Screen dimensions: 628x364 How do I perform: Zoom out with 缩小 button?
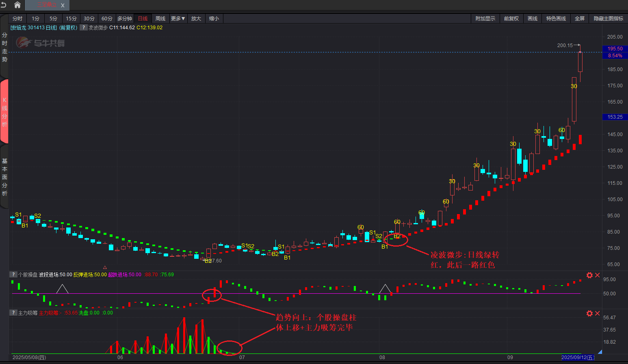tap(214, 19)
